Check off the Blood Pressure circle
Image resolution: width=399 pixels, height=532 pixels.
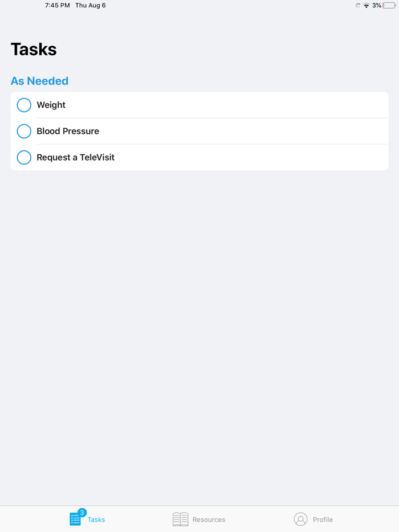[x=24, y=131]
